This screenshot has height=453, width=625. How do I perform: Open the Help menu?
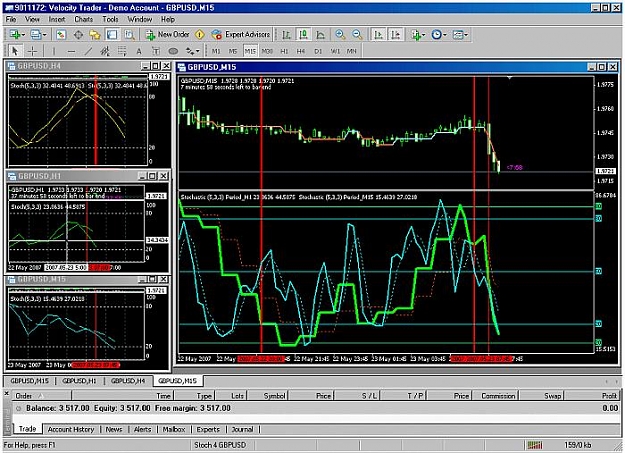click(168, 19)
